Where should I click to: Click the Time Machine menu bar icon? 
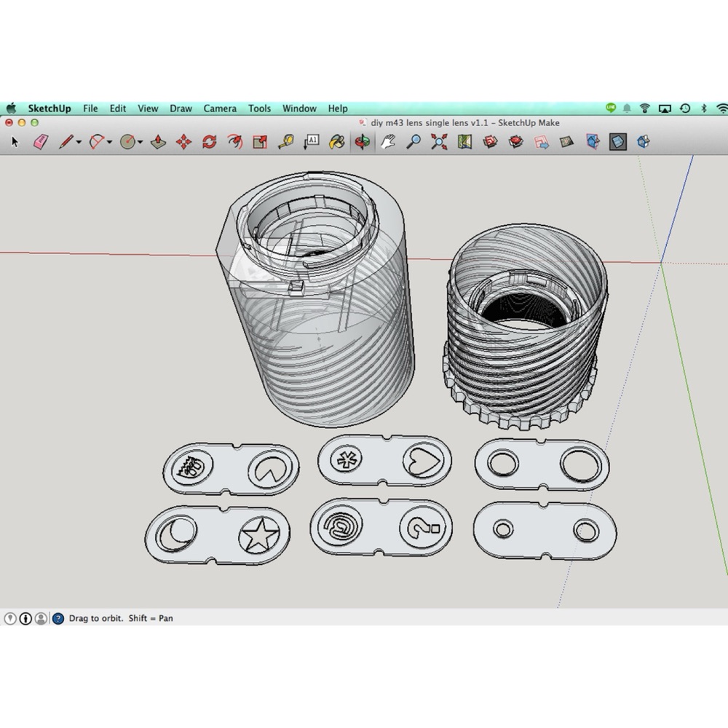[685, 108]
